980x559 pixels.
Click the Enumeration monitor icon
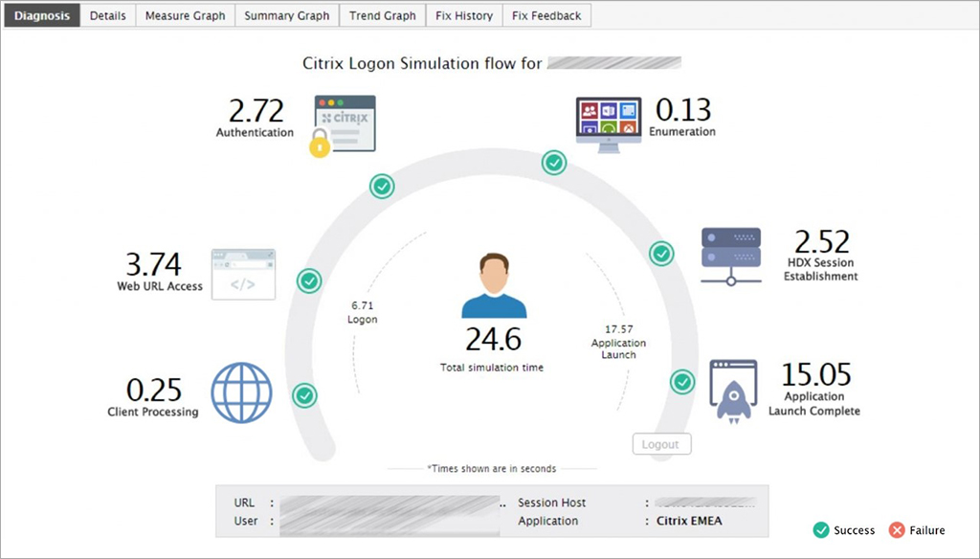coord(608,124)
